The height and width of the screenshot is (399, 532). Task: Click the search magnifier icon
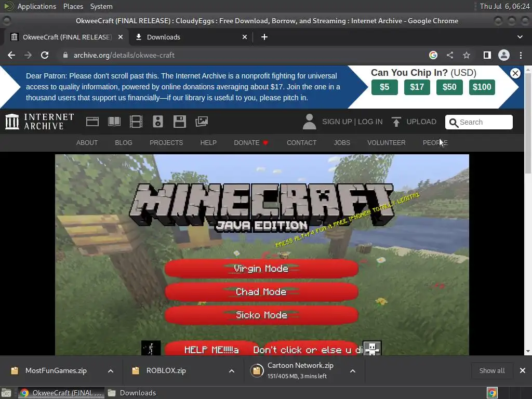coord(453,123)
